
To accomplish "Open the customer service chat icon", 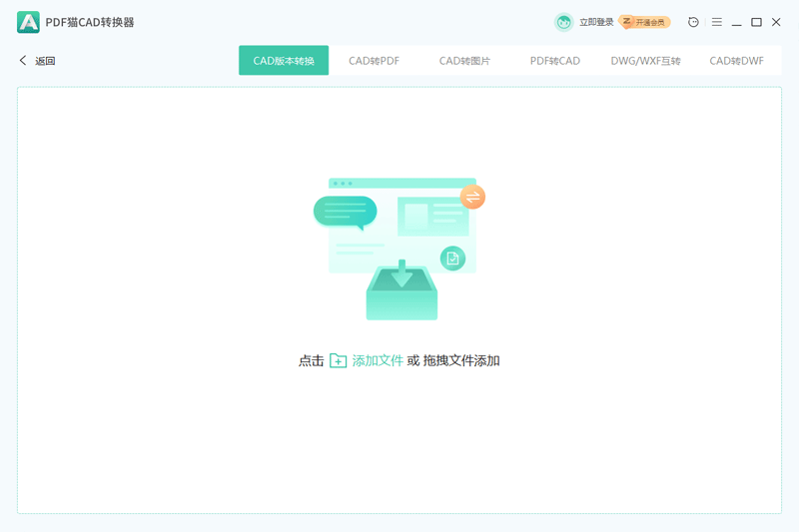I will (x=693, y=22).
